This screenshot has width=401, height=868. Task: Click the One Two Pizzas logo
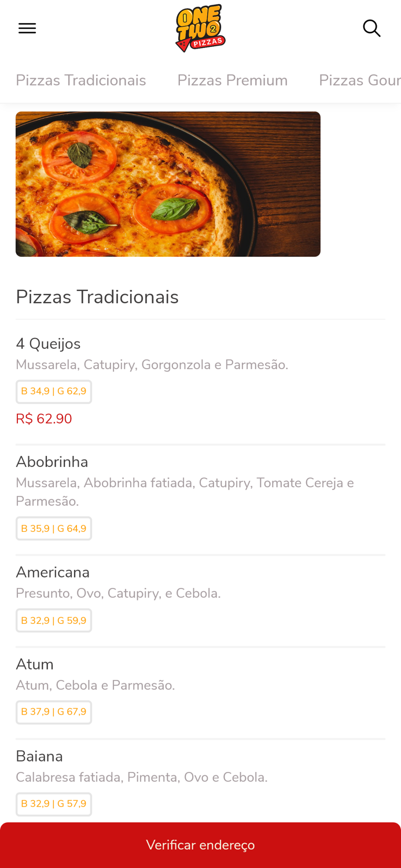tap(200, 27)
